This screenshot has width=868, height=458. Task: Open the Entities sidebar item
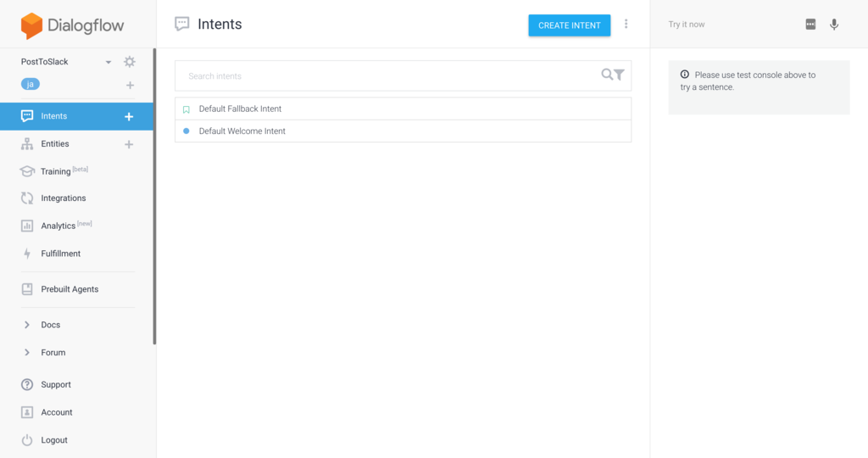55,144
